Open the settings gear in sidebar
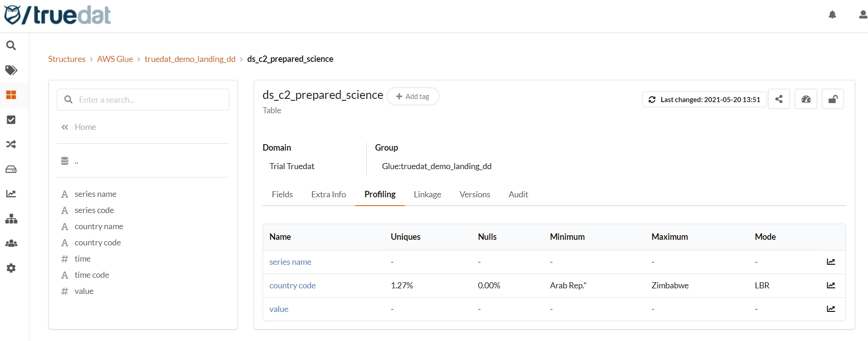This screenshot has height=341, width=868. pyautogui.click(x=11, y=268)
